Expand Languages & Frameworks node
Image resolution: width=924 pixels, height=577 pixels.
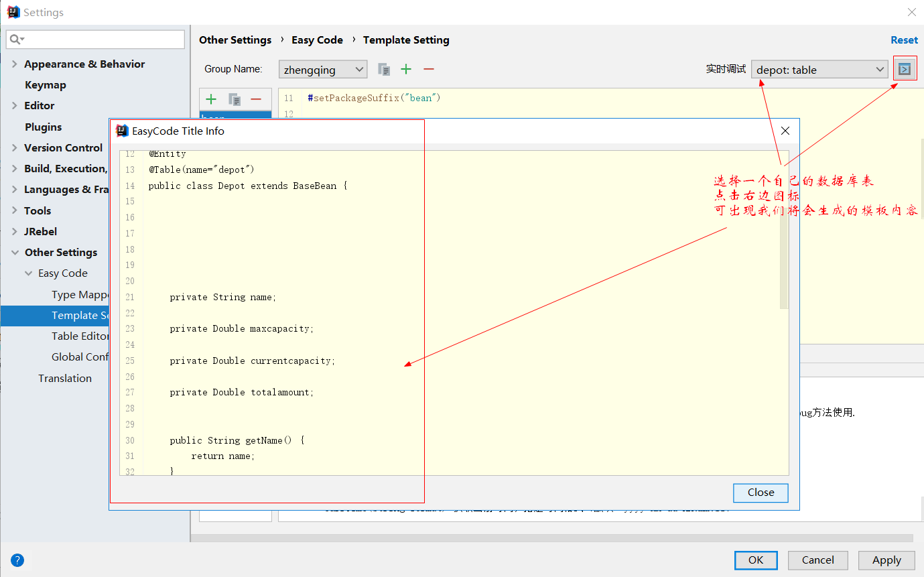pyautogui.click(x=15, y=190)
